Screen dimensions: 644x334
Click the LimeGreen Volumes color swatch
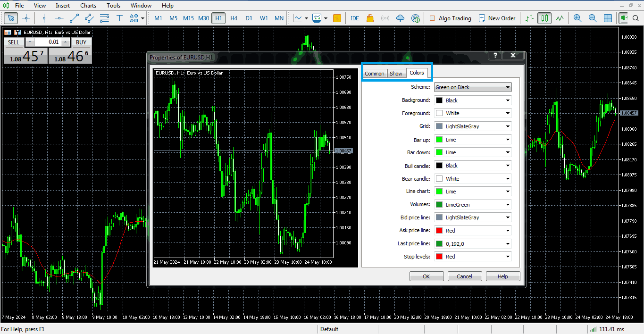[439, 205]
